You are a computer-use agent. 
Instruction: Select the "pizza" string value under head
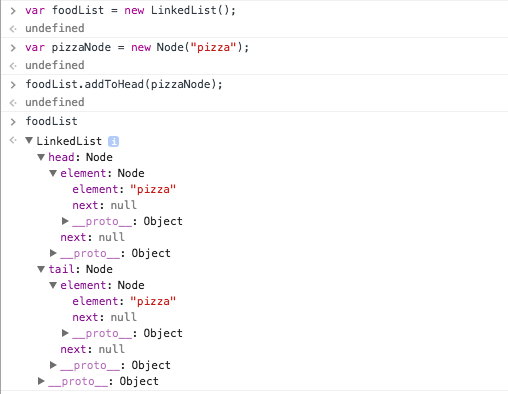pos(153,189)
